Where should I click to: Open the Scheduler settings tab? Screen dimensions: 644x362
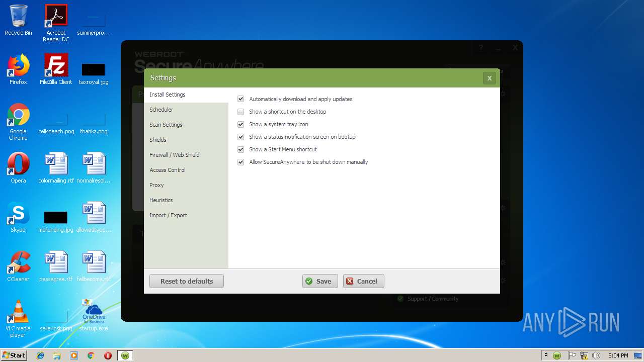tap(186, 110)
